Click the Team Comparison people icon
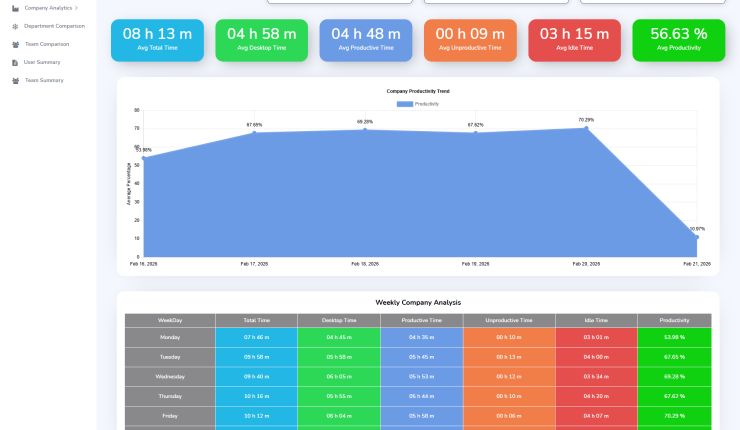The height and width of the screenshot is (430, 740). (x=15, y=44)
